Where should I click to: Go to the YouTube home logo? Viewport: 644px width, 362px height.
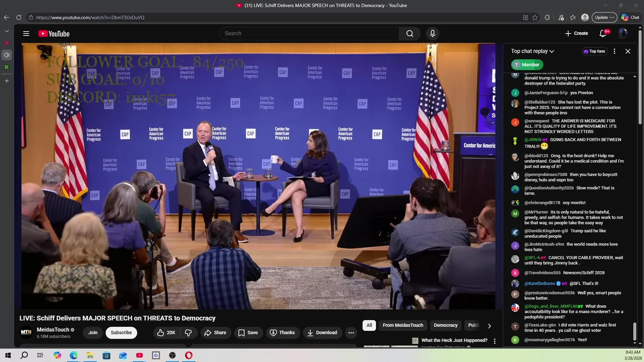(54, 34)
